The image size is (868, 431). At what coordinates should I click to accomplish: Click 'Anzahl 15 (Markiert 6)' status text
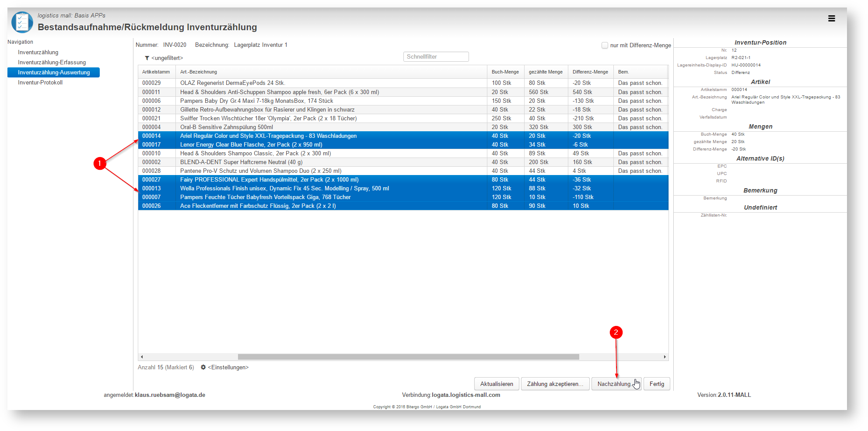166,367
